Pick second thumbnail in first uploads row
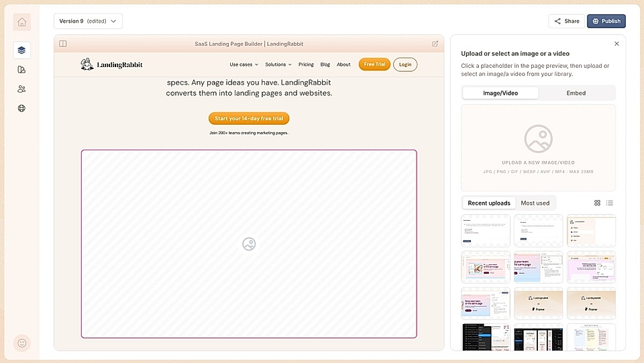The width and height of the screenshot is (644, 363). point(539,231)
